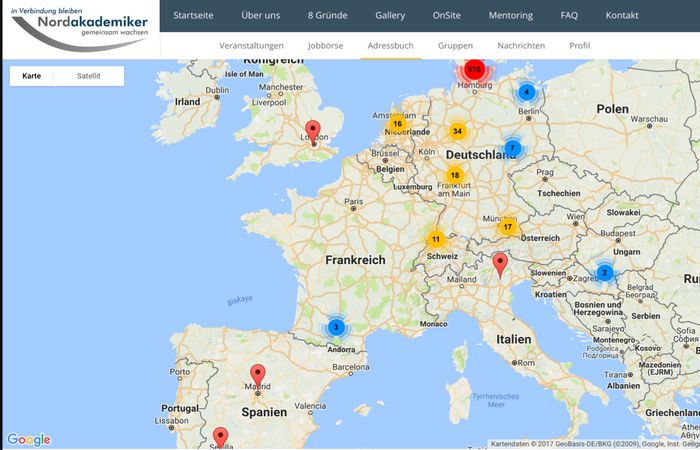Click the red pin marker on London

tap(313, 133)
